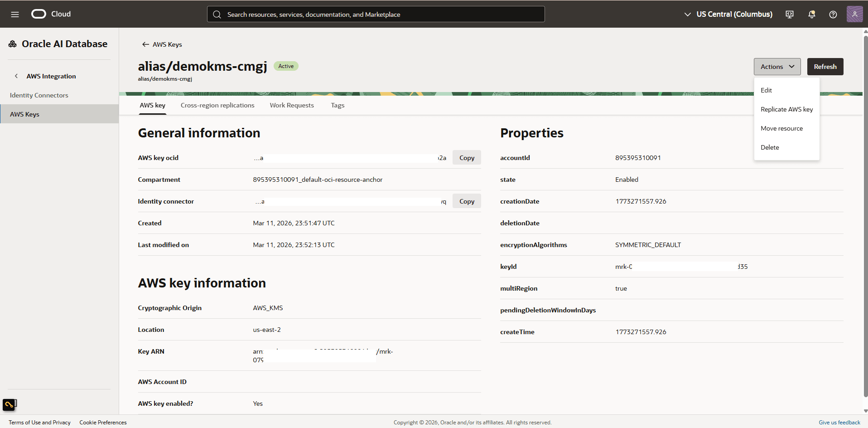Open the help question mark icon
The width and height of the screenshot is (868, 428).
click(x=833, y=15)
